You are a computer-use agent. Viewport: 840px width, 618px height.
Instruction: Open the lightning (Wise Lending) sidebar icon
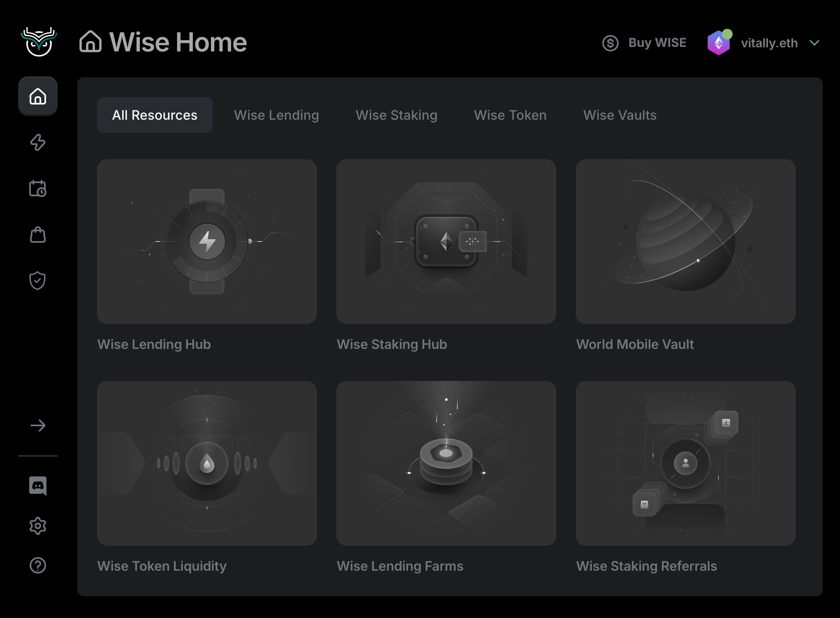38,143
